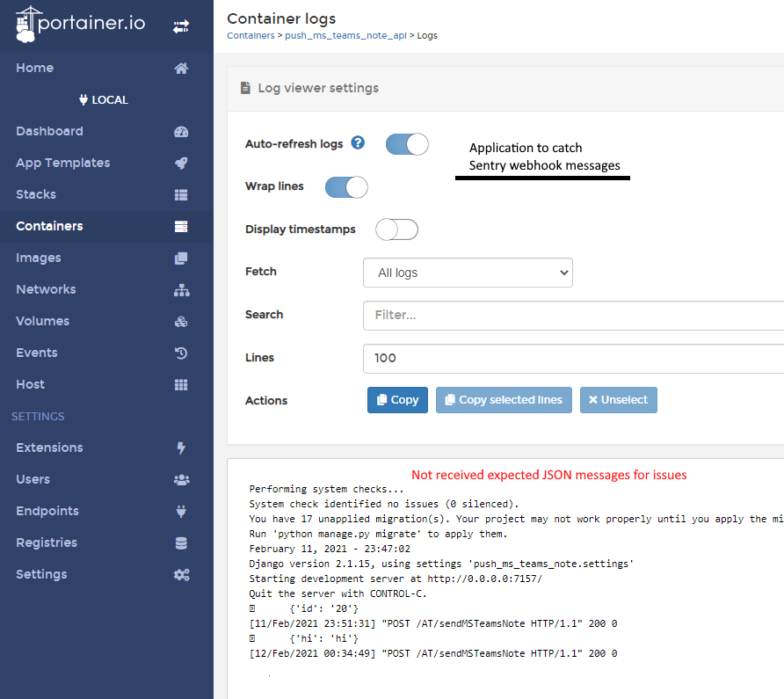Select log line 'Performing system checks...'
784x699 pixels.
326,490
